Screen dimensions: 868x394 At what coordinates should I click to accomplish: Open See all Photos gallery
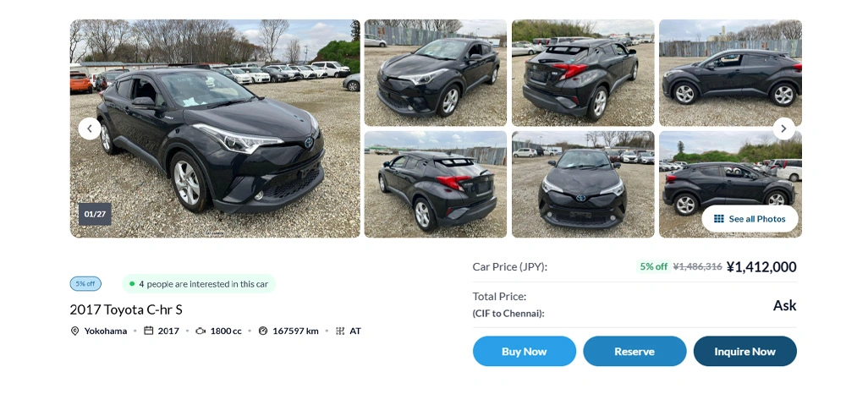click(750, 219)
